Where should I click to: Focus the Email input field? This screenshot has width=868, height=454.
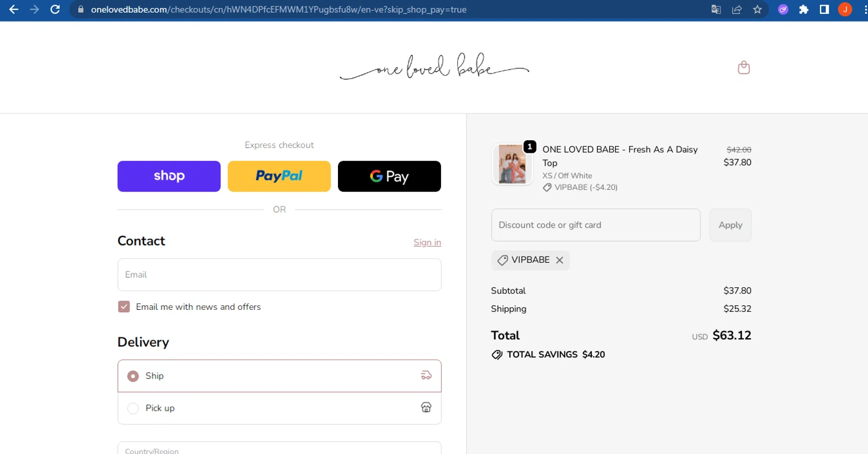[279, 274]
